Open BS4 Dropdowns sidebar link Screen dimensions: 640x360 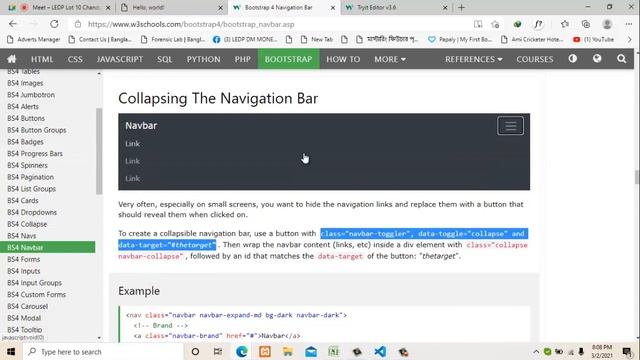pos(32,213)
